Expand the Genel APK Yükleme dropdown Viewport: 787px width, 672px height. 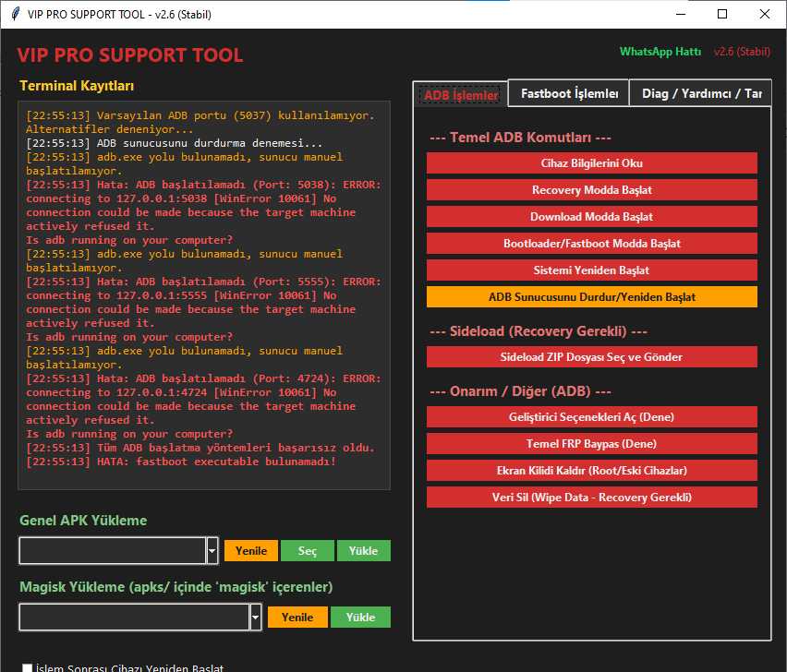click(x=211, y=550)
